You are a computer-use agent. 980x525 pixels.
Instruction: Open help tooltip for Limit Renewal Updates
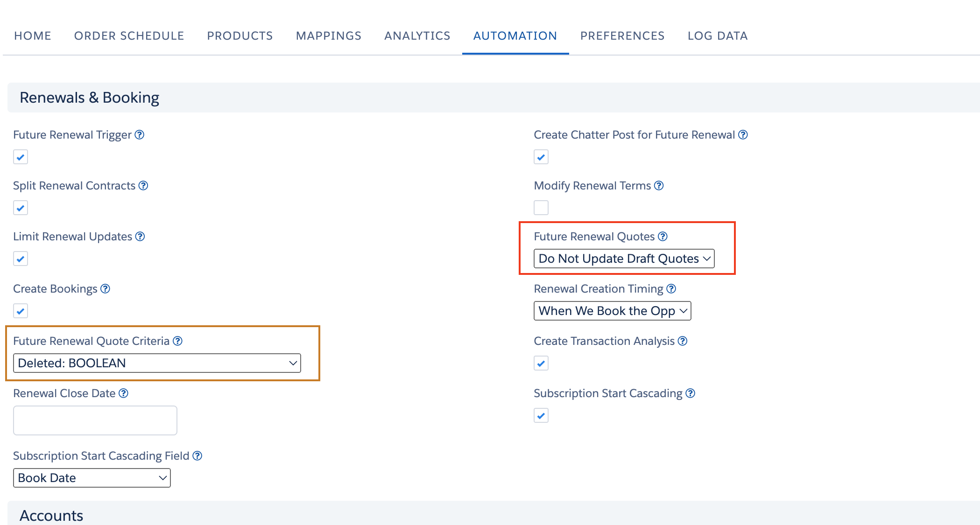[140, 237]
